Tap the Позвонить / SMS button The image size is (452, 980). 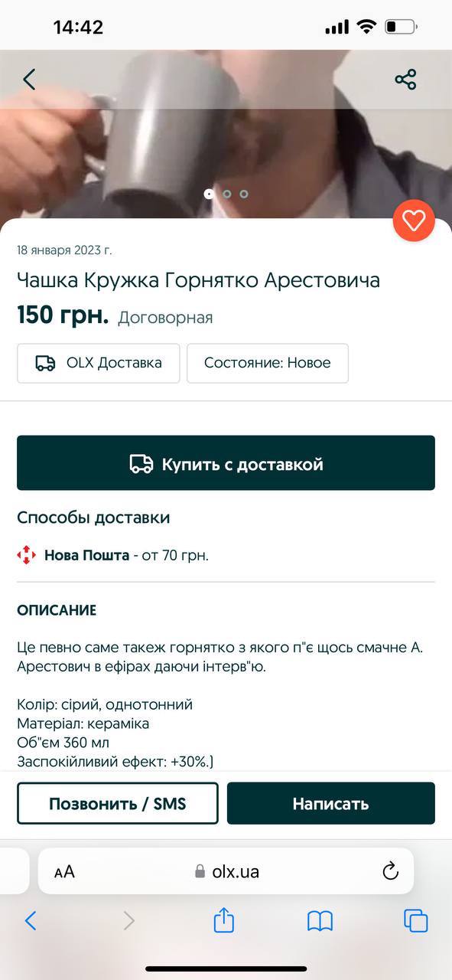click(118, 802)
